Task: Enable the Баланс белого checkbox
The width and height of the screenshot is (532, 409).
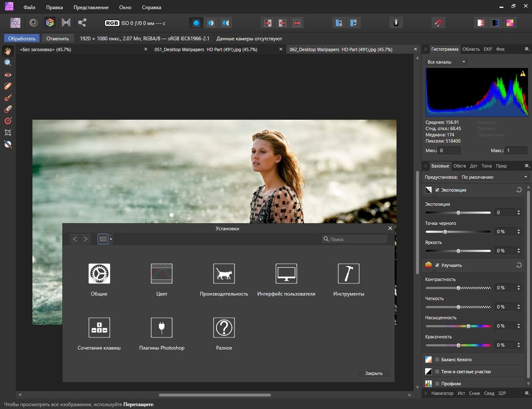Action: point(437,360)
